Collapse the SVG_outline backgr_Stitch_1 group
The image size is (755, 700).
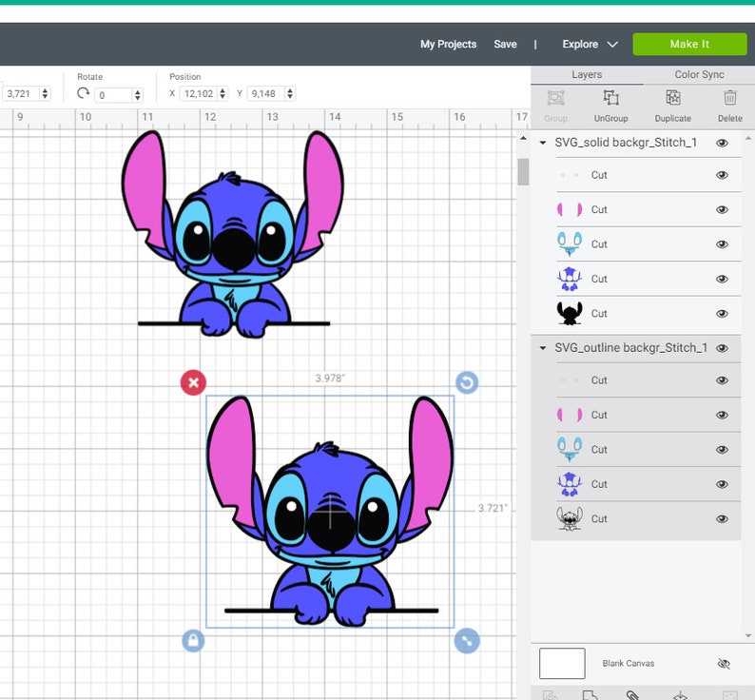(x=543, y=348)
